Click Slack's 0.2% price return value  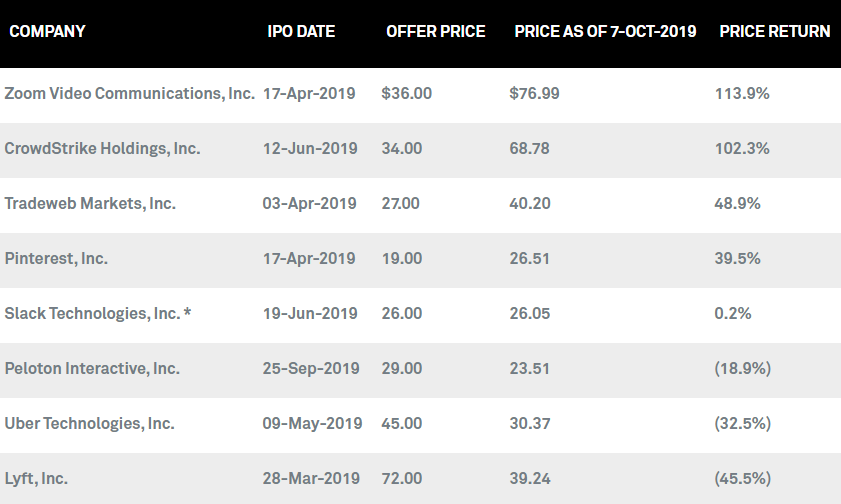(733, 314)
